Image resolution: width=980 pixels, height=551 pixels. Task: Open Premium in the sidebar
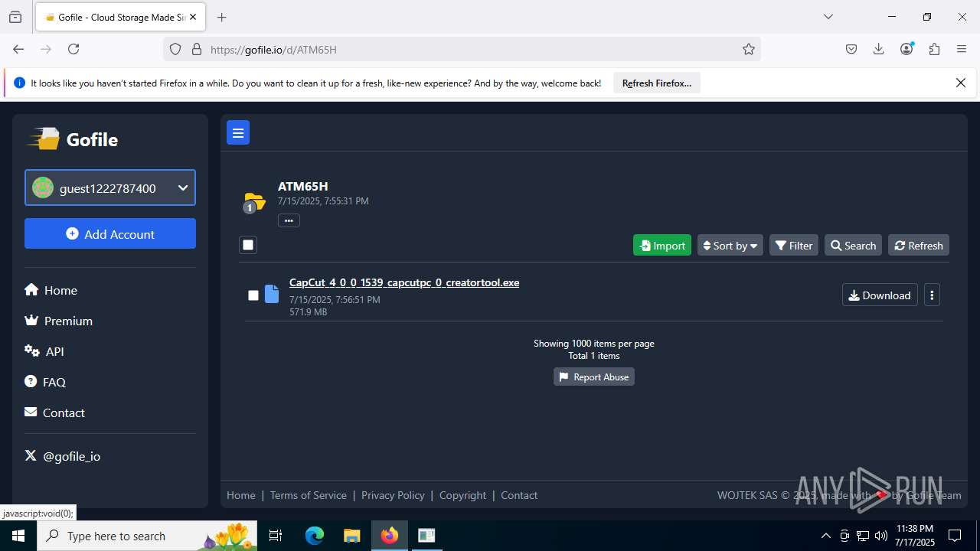tap(58, 321)
